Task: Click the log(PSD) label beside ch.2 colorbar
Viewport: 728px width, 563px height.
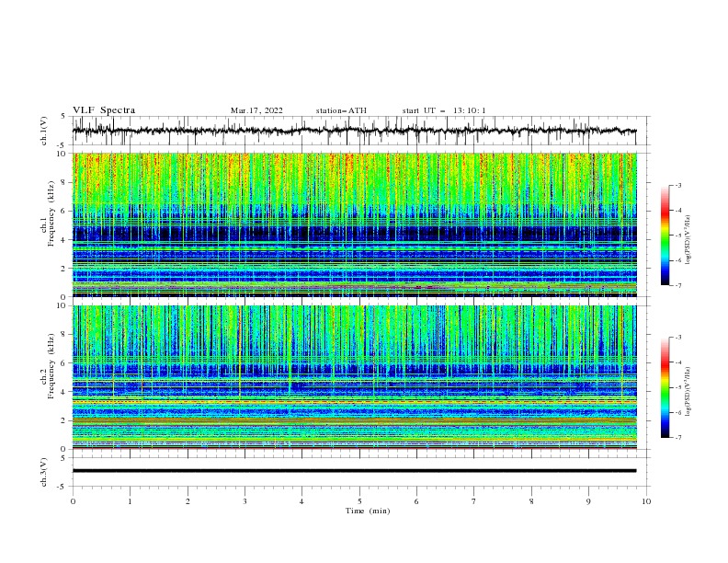Action: point(688,392)
